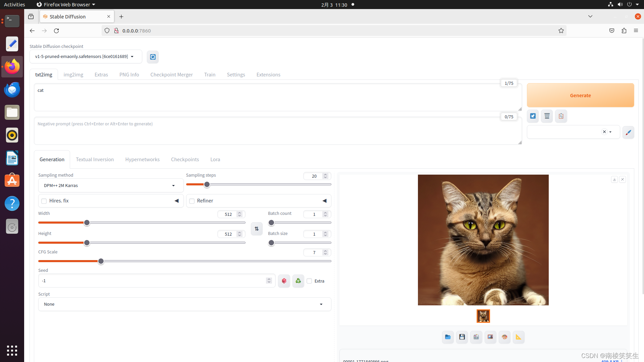Open images output folder icon
Viewport: 644px width, 362px height.
click(x=448, y=337)
